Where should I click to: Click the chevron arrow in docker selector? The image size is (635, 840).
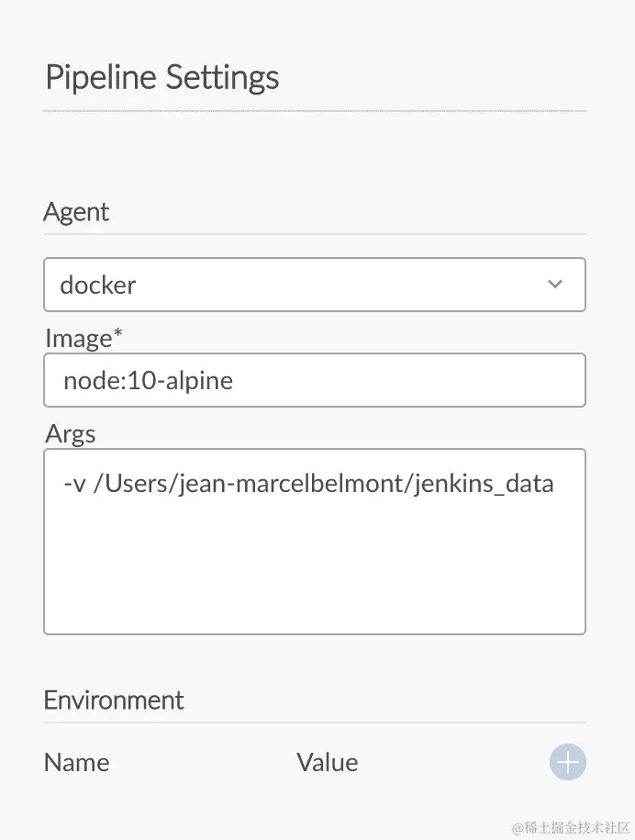coord(555,285)
